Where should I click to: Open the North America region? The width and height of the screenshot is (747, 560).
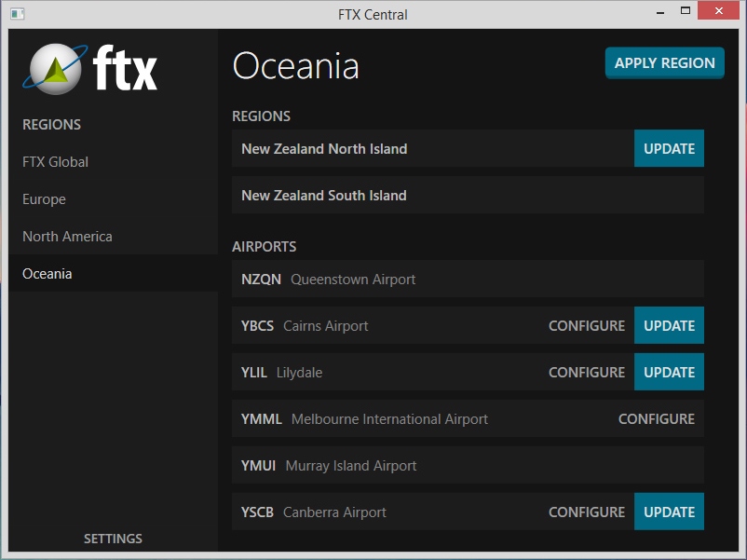click(x=67, y=237)
